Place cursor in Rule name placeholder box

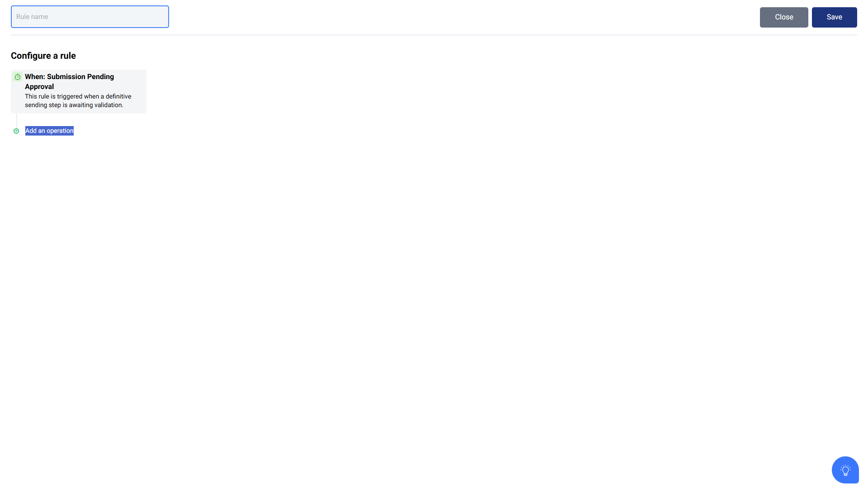90,17
